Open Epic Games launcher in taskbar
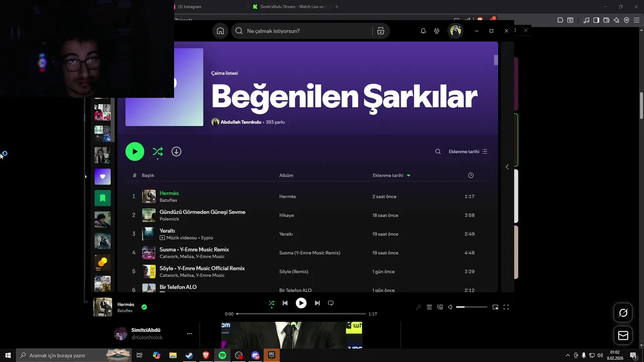The image size is (644, 362). 272,355
